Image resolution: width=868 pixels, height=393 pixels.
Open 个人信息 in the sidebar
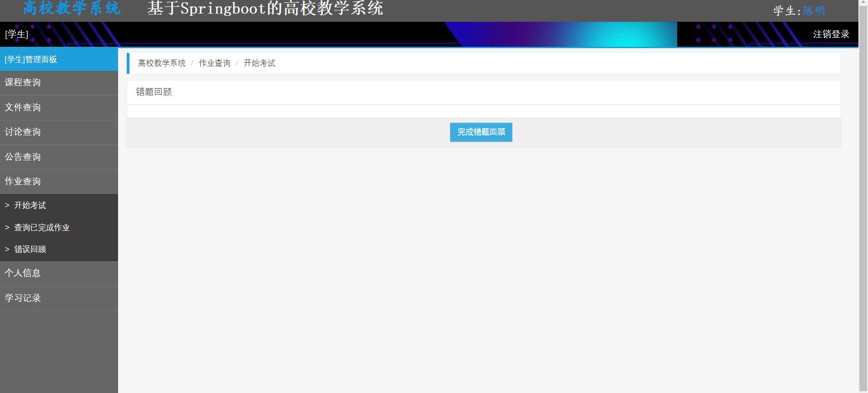tap(59, 274)
